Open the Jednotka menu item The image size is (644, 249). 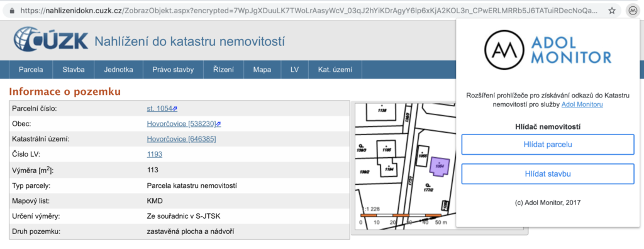coord(119,69)
